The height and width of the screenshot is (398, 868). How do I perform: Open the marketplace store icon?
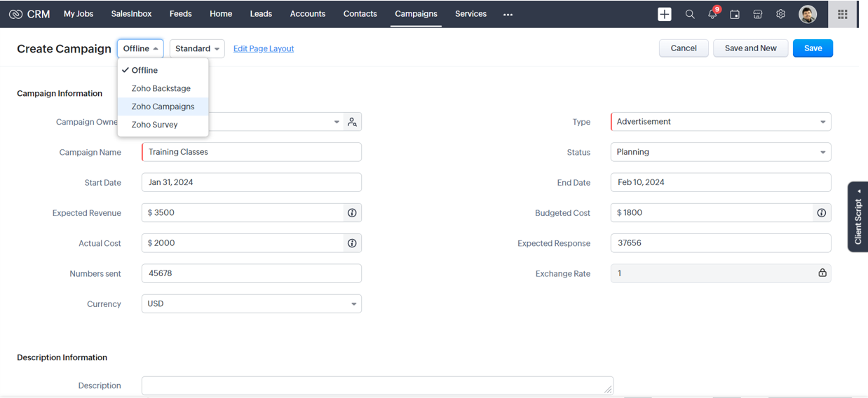click(758, 14)
